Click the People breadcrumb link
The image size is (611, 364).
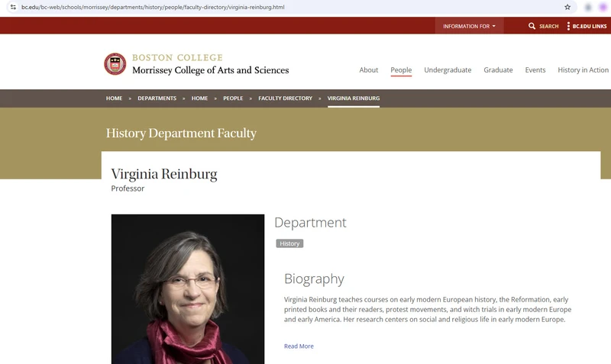click(233, 98)
